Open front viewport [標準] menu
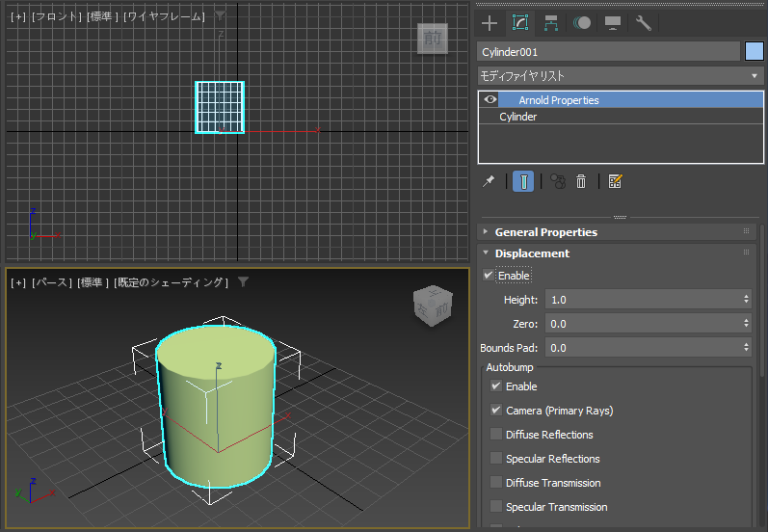Viewport: 768px width, 532px height. (102, 16)
